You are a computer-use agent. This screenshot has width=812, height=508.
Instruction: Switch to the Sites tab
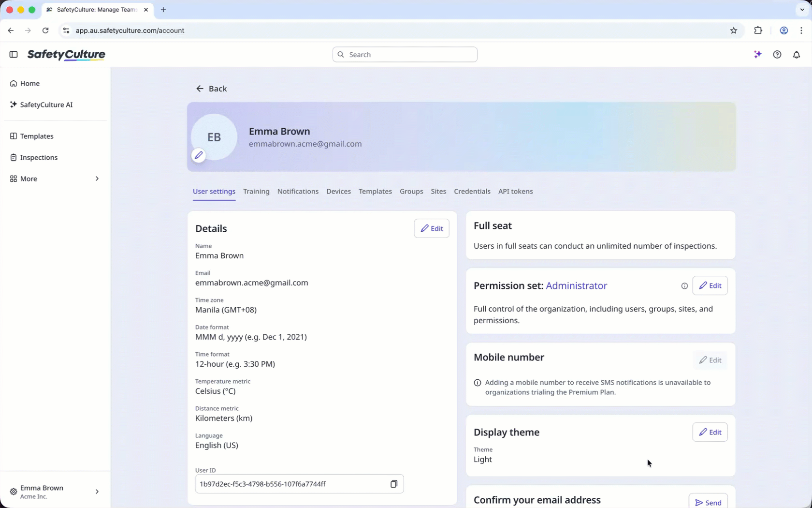point(438,192)
